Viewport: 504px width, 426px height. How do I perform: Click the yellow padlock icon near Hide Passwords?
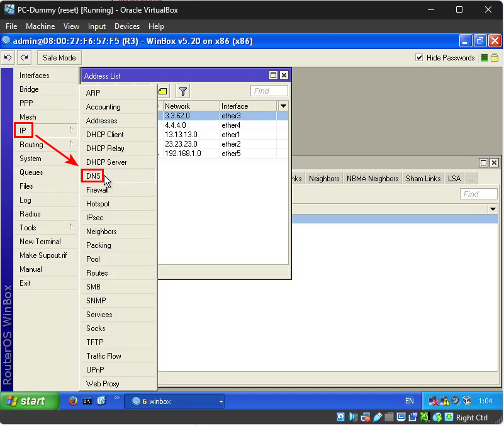(x=495, y=57)
